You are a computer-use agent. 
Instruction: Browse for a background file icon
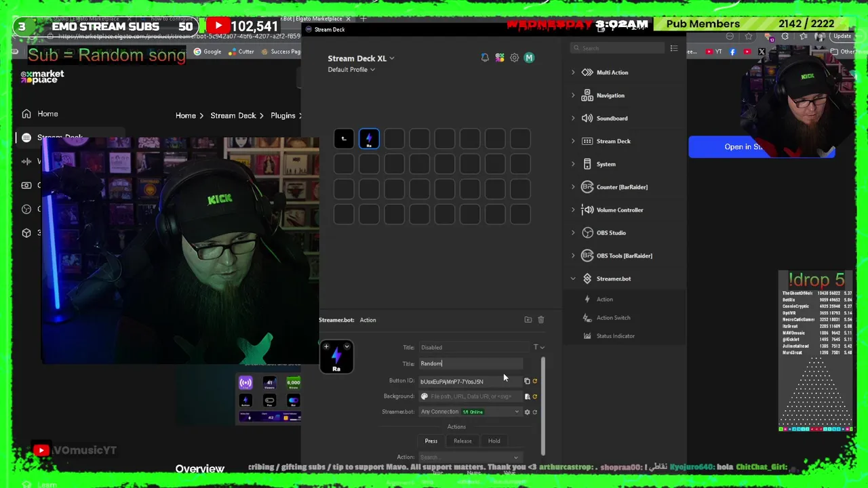527,396
